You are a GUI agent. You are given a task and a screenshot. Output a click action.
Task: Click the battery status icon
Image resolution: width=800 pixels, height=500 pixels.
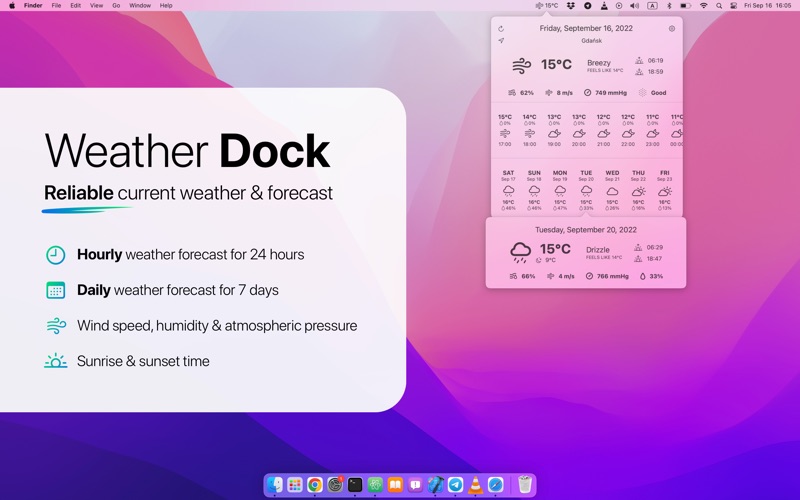click(686, 6)
